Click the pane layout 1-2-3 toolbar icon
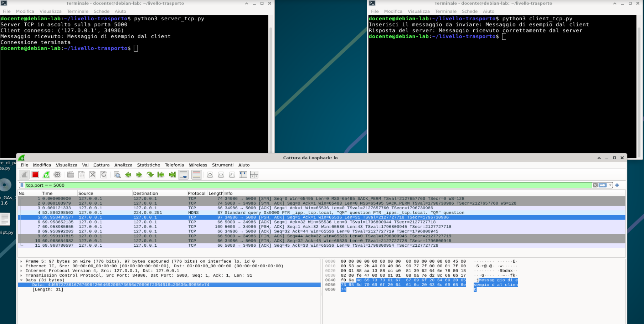This screenshot has height=324, width=644. 254,175
